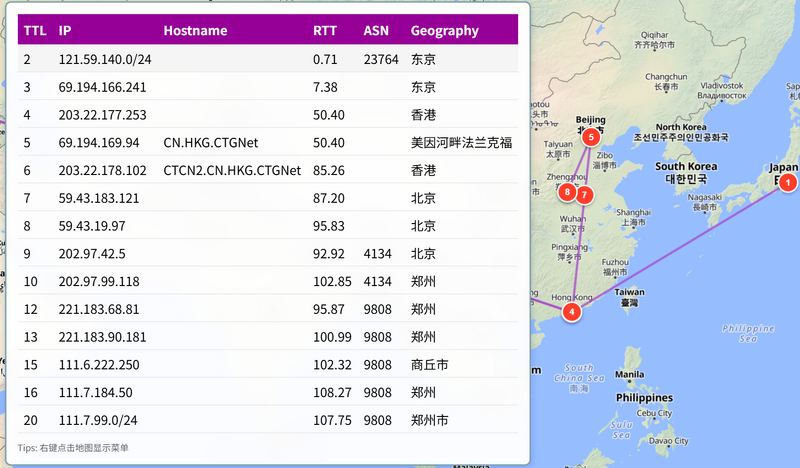Select IP 221.183.68.81 in the table
Viewport: 800px width, 468px height.
[98, 309]
